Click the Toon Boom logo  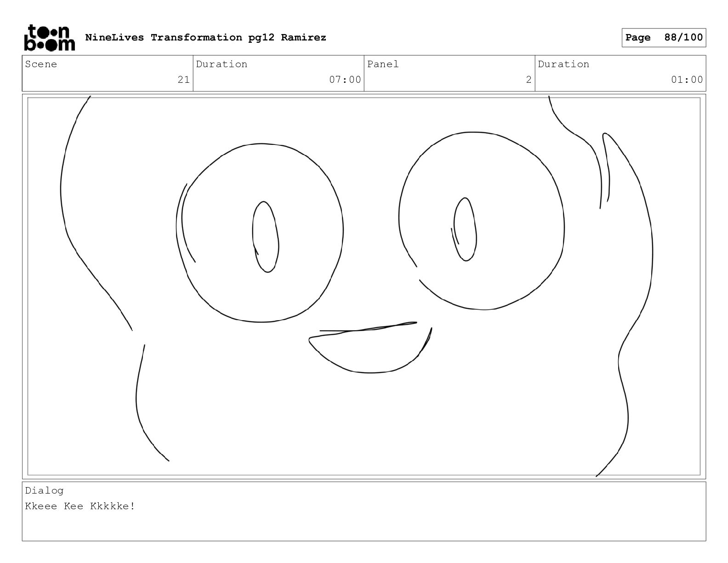(49, 37)
